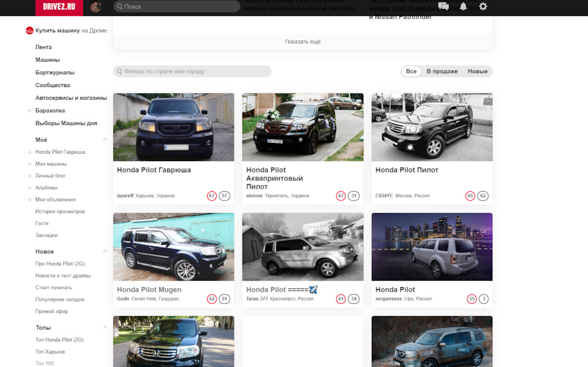Click the red 67 rating on Аквапринтовый card

(341, 196)
